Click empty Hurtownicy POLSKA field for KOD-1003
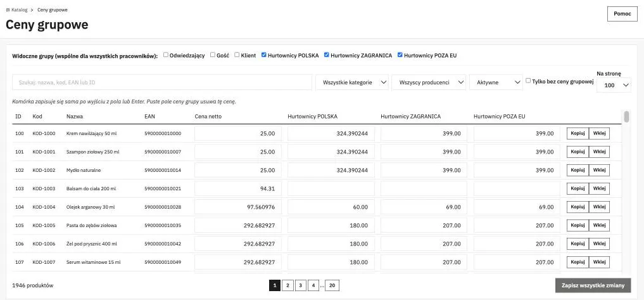Screen dimensions: 644x300 pyautogui.click(x=331, y=188)
